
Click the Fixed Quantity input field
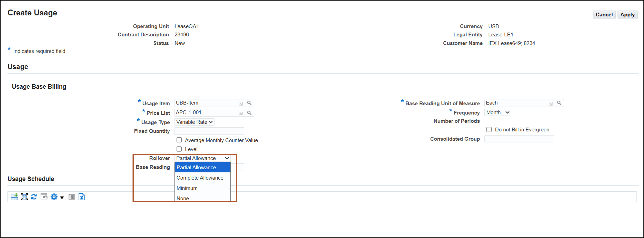point(209,131)
